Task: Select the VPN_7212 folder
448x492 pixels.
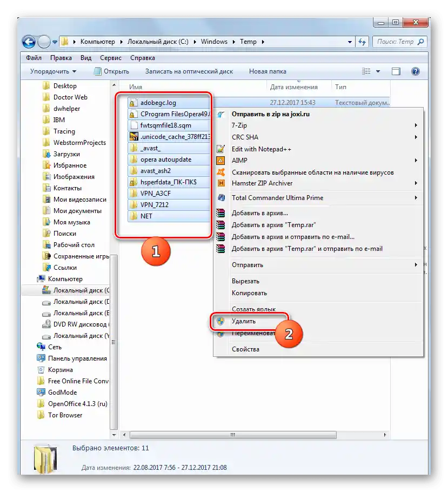Action: pyautogui.click(x=169, y=204)
